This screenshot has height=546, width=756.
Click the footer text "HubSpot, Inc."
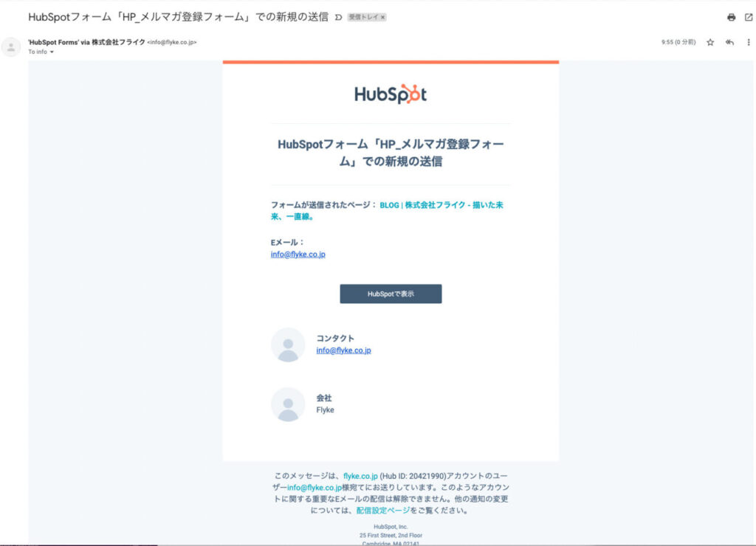coord(391,527)
